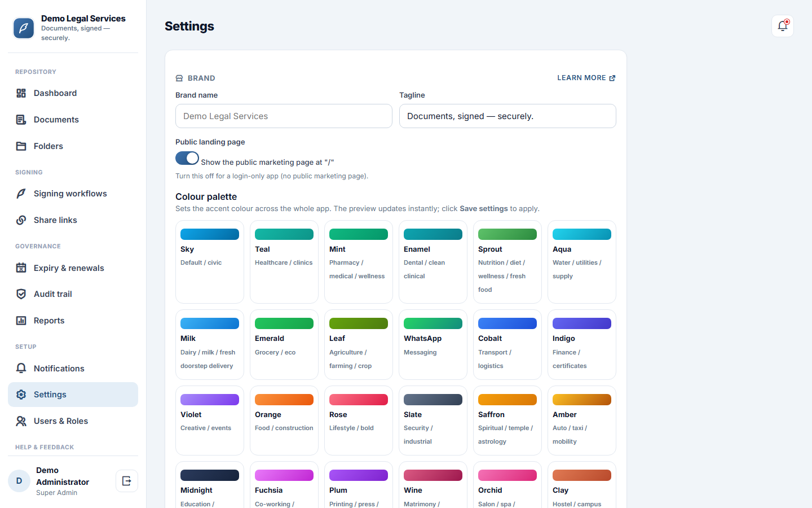Open the notifications bell icon
812x508 pixels.
click(783, 26)
